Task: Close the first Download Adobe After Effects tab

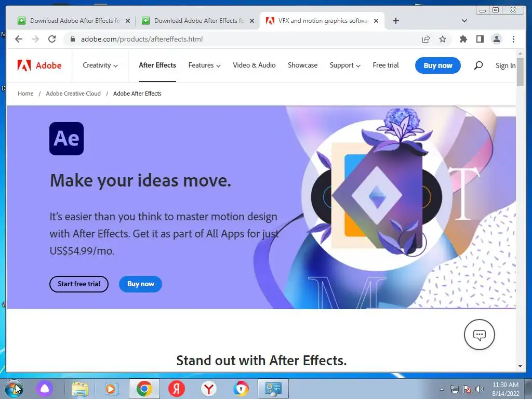Action: pos(128,21)
